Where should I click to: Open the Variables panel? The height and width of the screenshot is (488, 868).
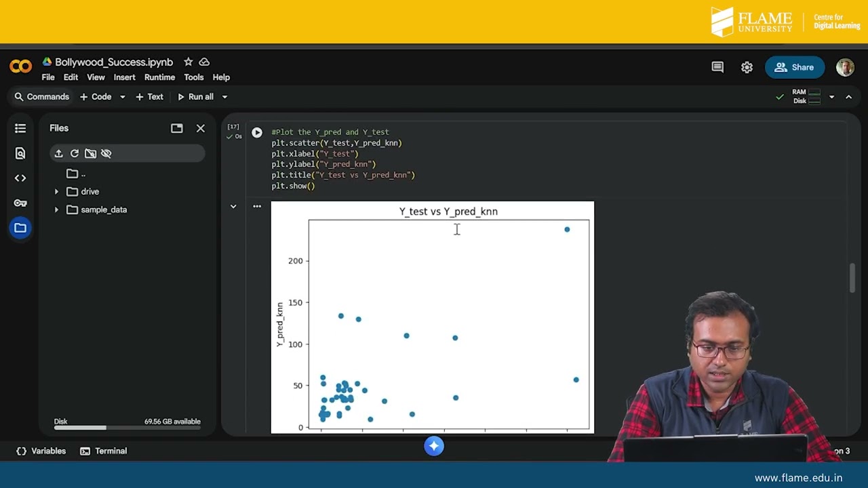tap(41, 451)
